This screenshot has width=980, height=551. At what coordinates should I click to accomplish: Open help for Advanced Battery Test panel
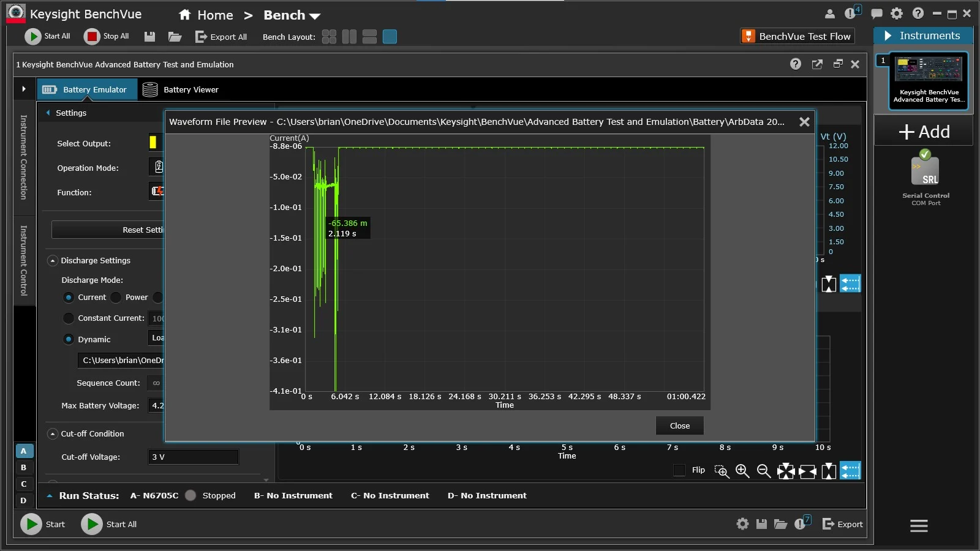click(x=796, y=64)
